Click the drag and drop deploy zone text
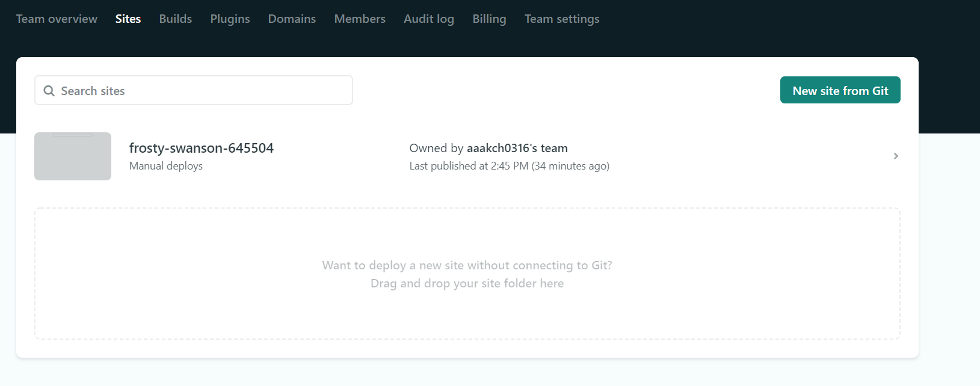Screen dimensions: 980x386 tap(467, 274)
